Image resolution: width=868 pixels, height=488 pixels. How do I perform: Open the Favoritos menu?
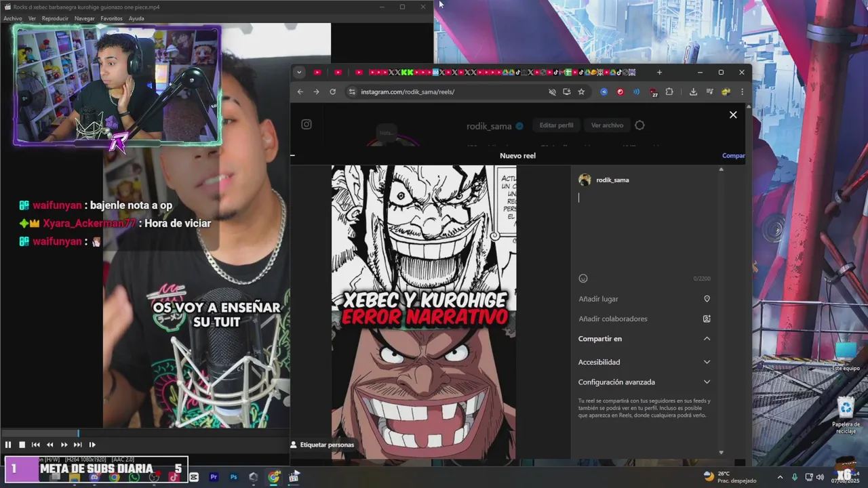pos(112,18)
